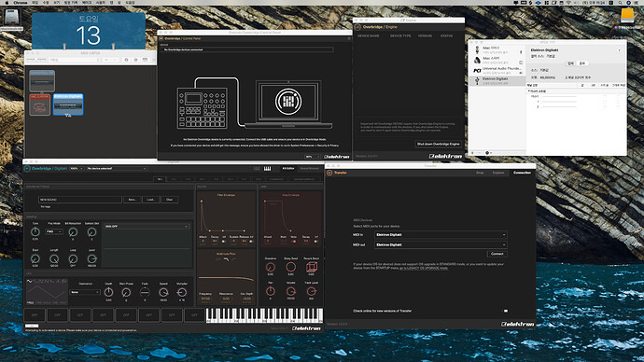Open the Chrome menu in macOS menu bar
Image resolution: width=644 pixels, height=362 pixels.
coord(21,3)
